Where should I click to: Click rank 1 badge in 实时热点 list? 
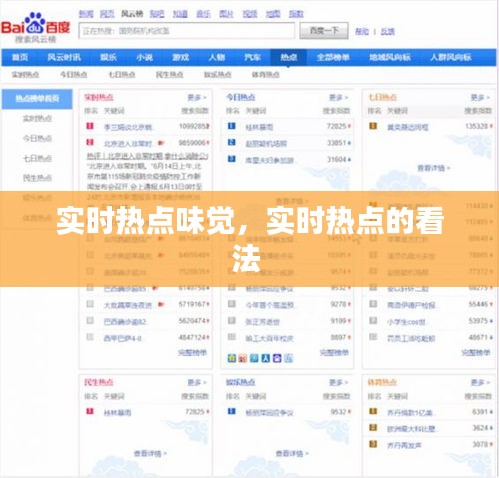(90, 126)
